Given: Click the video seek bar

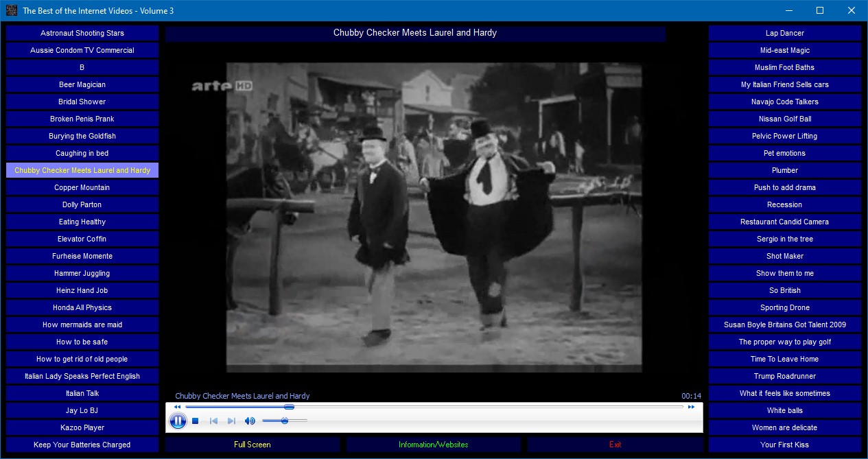Looking at the screenshot, I should tap(434, 407).
